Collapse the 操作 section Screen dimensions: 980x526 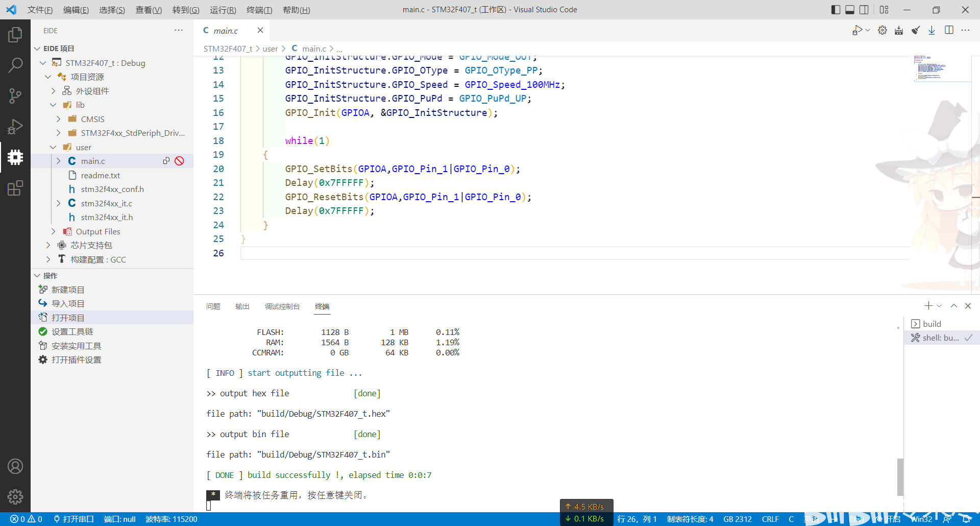coord(37,276)
